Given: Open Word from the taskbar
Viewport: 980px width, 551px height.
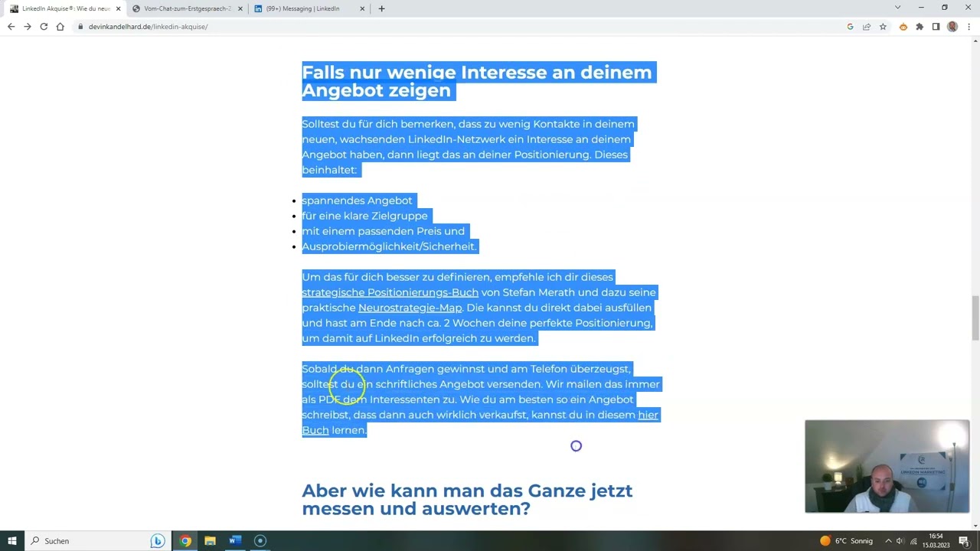Looking at the screenshot, I should pyautogui.click(x=235, y=540).
